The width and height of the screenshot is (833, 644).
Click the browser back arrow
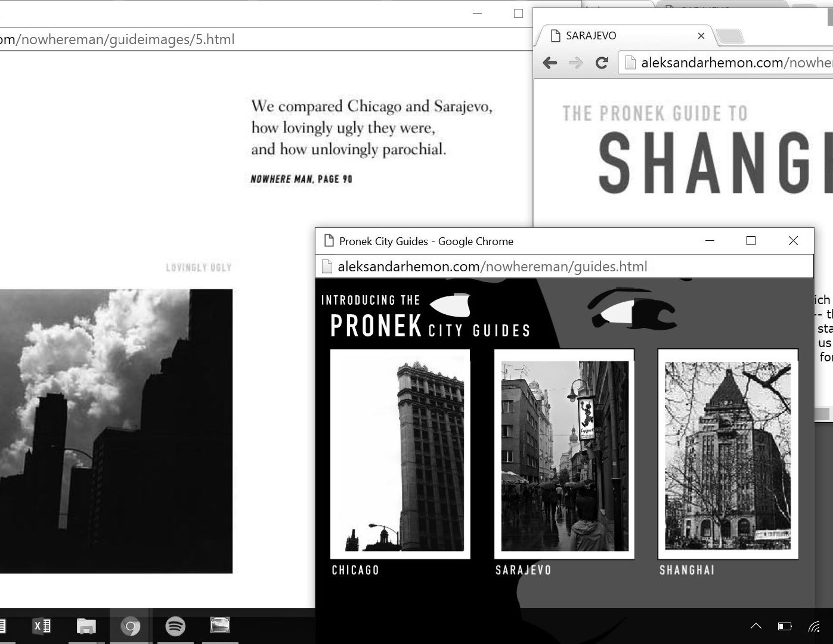(x=550, y=63)
